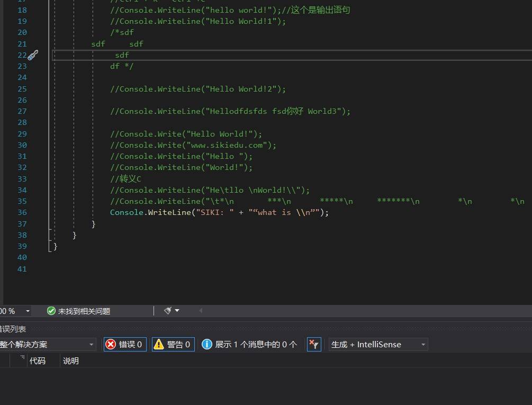Open the zoom percentage dropdown
The height and width of the screenshot is (405, 532).
pyautogui.click(x=28, y=311)
